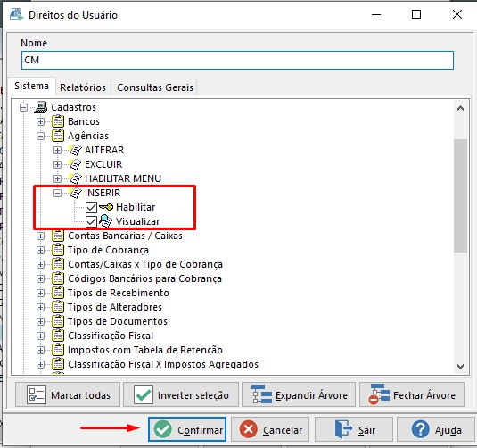
Task: Click the Agências clipboard icon
Action: (x=58, y=136)
